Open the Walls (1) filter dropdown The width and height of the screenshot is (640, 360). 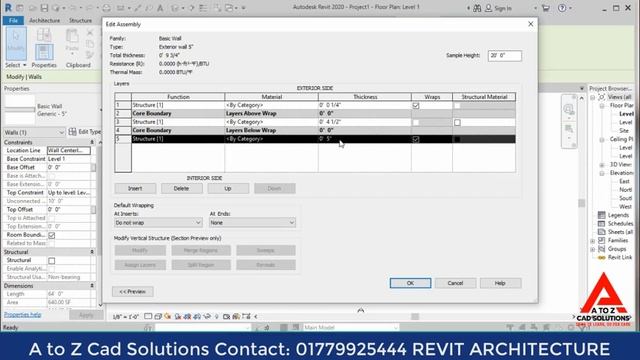pos(34,132)
